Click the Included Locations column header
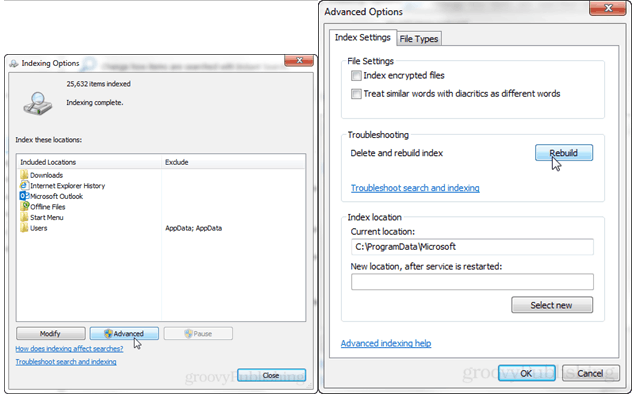The image size is (633, 396). [89, 162]
